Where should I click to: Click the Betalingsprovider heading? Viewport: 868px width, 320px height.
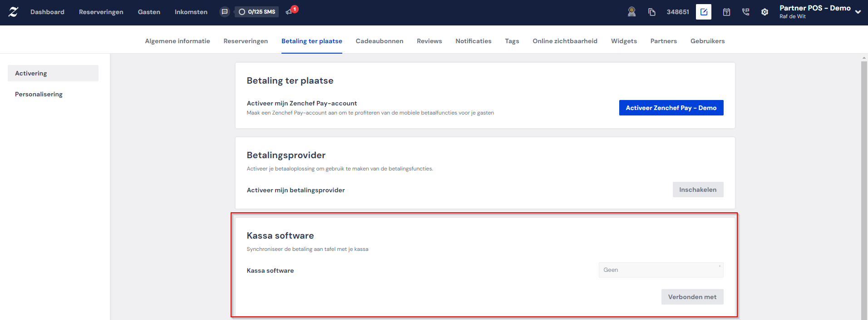[x=286, y=155]
